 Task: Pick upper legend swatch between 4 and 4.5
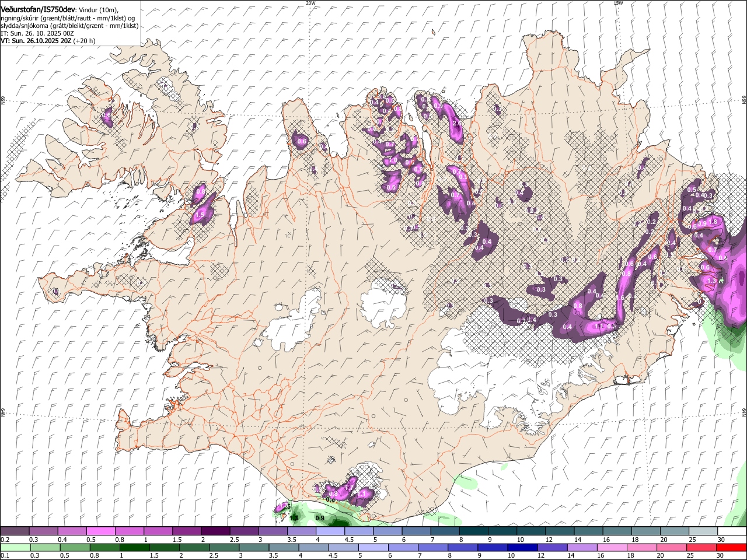330,531
